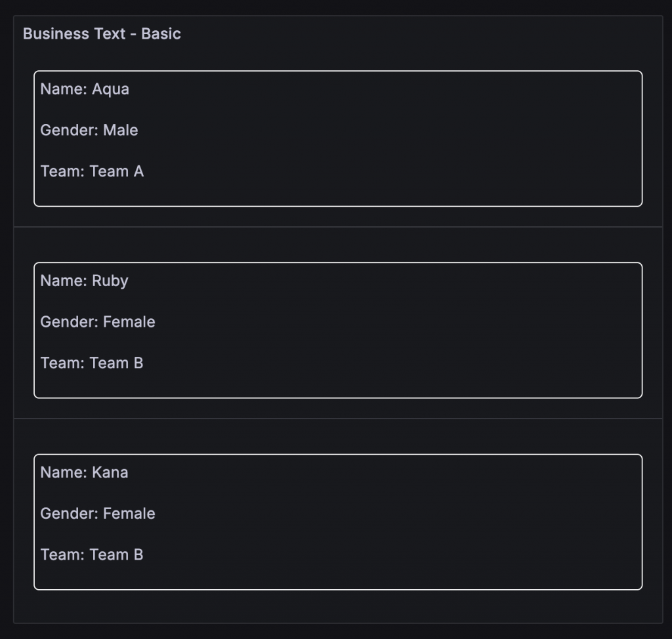Click the "Business Text - Basic" panel title

click(102, 33)
